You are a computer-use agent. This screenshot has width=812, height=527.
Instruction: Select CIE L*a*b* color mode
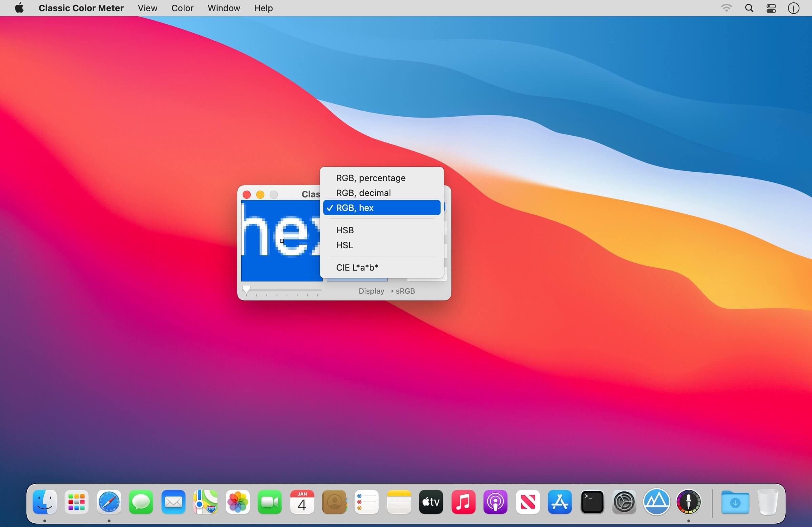tap(357, 268)
